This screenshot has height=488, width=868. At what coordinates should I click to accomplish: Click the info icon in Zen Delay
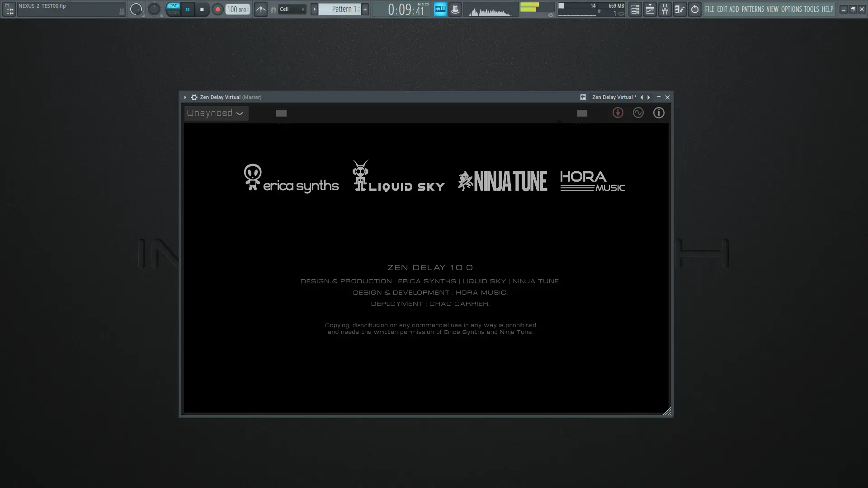659,113
